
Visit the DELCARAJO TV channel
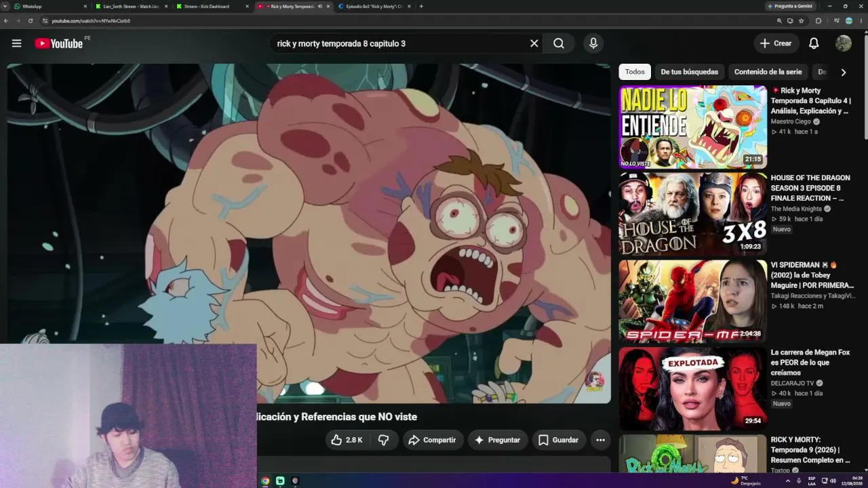point(792,383)
